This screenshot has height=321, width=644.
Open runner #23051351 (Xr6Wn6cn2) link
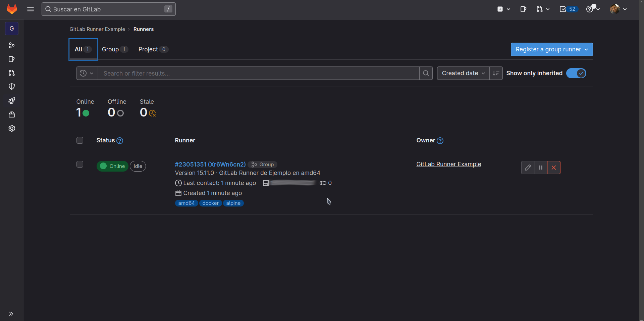click(x=210, y=164)
